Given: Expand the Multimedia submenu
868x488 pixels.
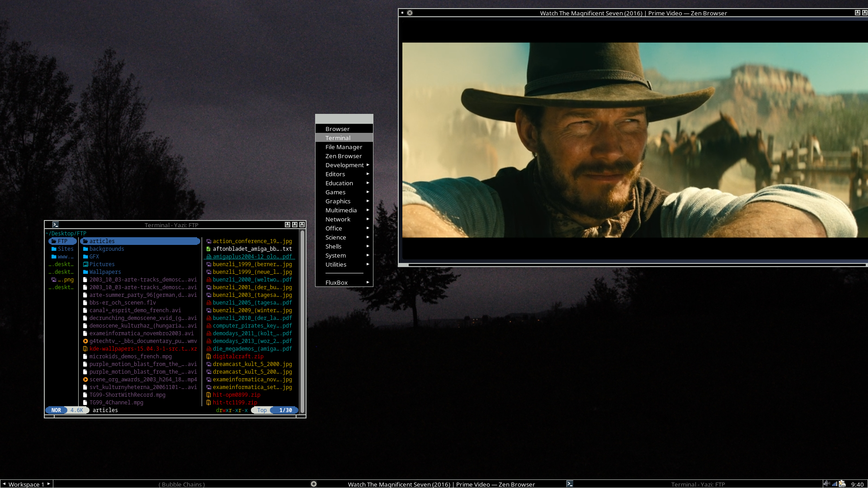Looking at the screenshot, I should click(x=344, y=210).
